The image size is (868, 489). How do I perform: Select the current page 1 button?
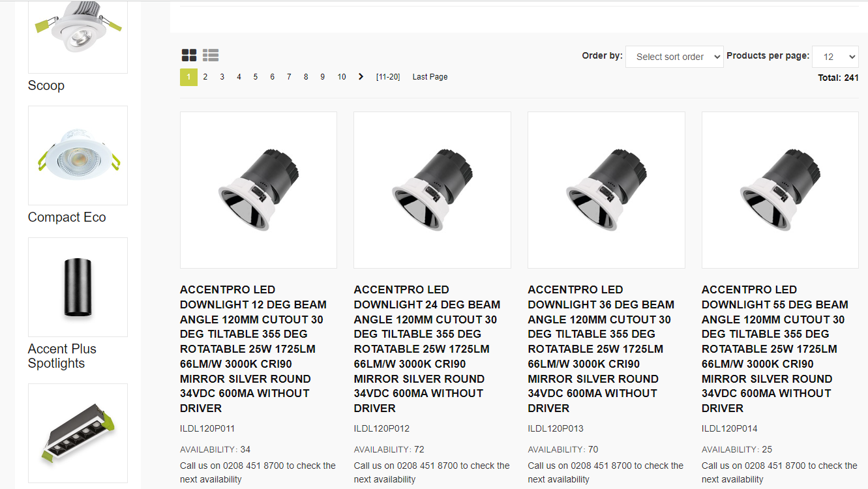pos(188,77)
